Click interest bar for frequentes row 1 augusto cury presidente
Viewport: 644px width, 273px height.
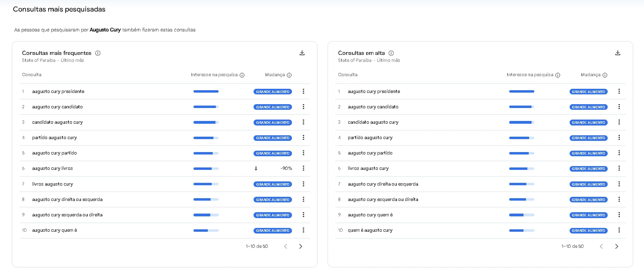[x=206, y=92]
